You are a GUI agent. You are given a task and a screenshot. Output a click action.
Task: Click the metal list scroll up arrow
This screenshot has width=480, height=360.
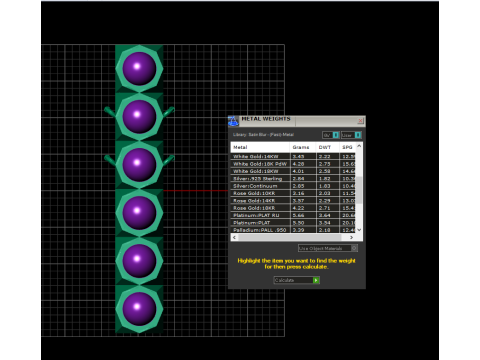point(359,146)
